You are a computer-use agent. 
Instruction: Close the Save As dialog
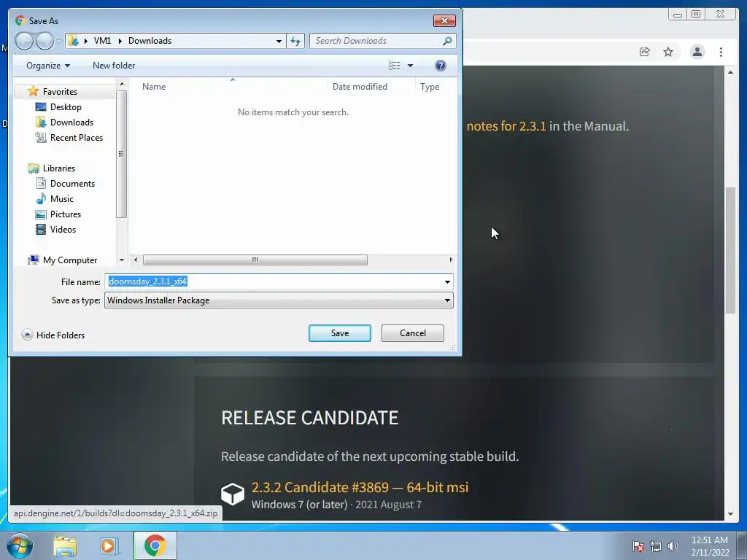(x=444, y=20)
